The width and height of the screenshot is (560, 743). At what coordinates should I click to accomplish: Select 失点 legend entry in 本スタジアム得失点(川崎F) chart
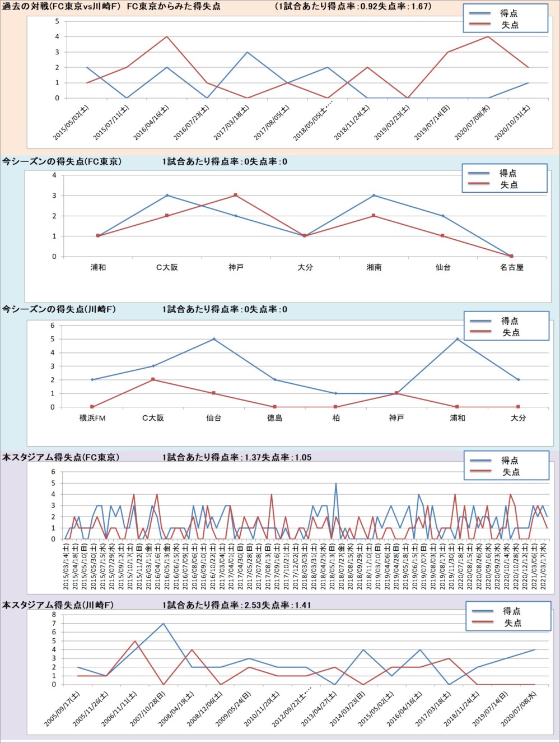512,623
